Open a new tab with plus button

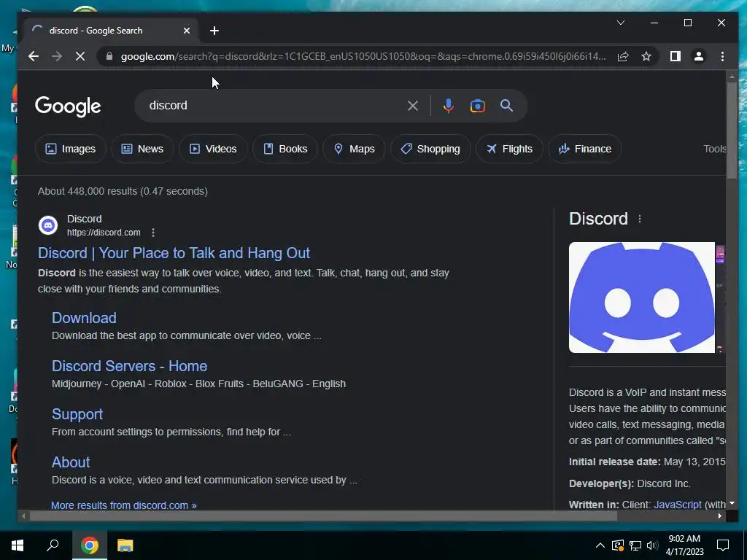pyautogui.click(x=214, y=31)
